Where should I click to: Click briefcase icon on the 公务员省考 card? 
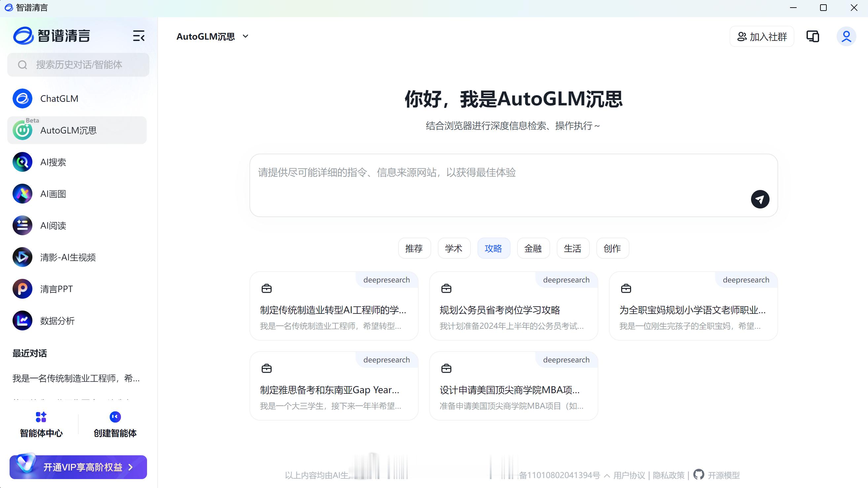pos(446,288)
